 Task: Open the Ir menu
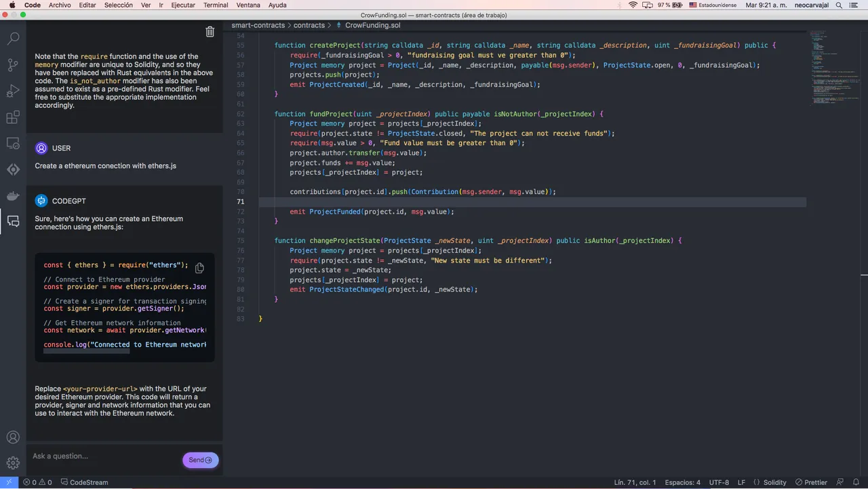pos(161,5)
